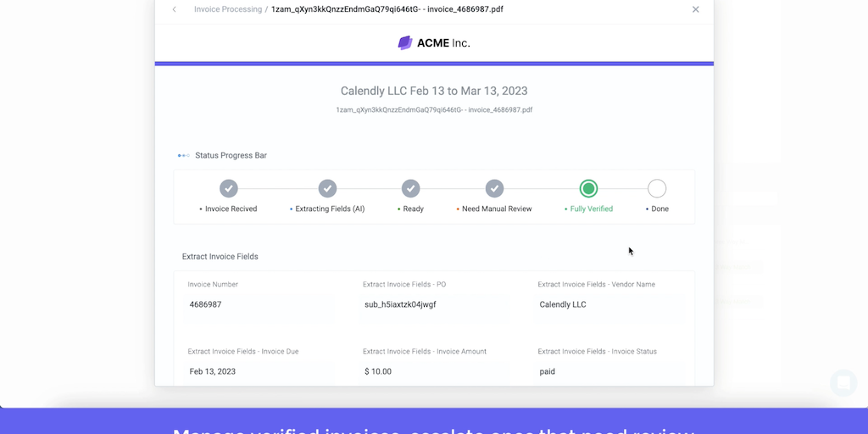
Task: Click the Invoice Number field value 4686987
Action: (x=205, y=304)
